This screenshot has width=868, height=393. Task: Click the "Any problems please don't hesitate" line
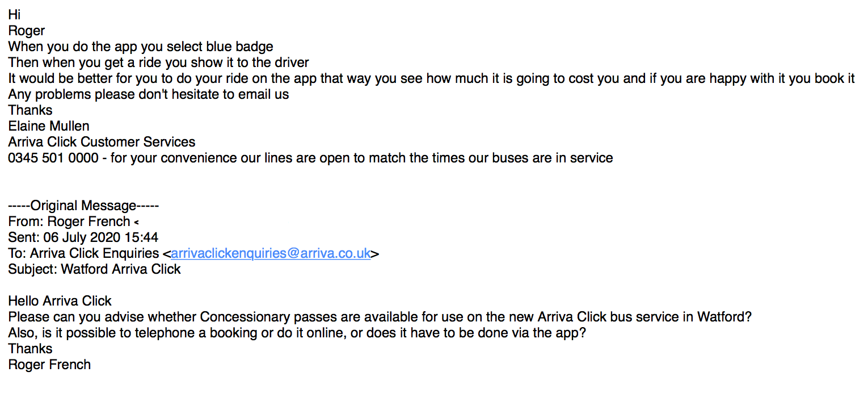[149, 94]
